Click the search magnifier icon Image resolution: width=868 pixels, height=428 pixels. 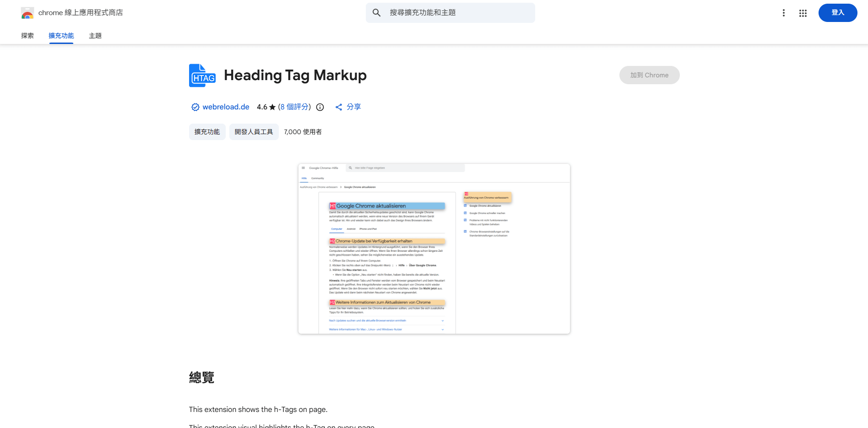(x=376, y=13)
